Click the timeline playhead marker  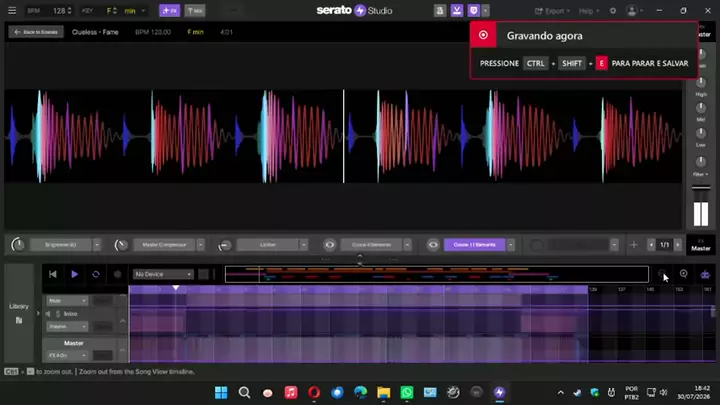coord(176,288)
